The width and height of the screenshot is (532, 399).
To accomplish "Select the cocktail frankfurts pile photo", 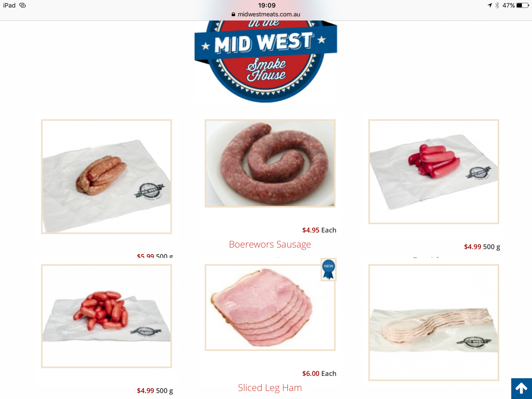I will pos(106,316).
